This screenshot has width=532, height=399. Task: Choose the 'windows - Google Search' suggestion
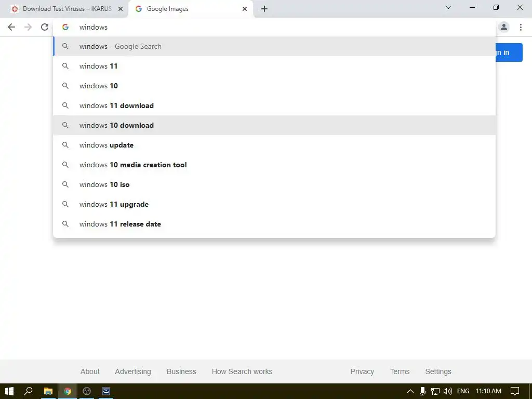(x=274, y=46)
